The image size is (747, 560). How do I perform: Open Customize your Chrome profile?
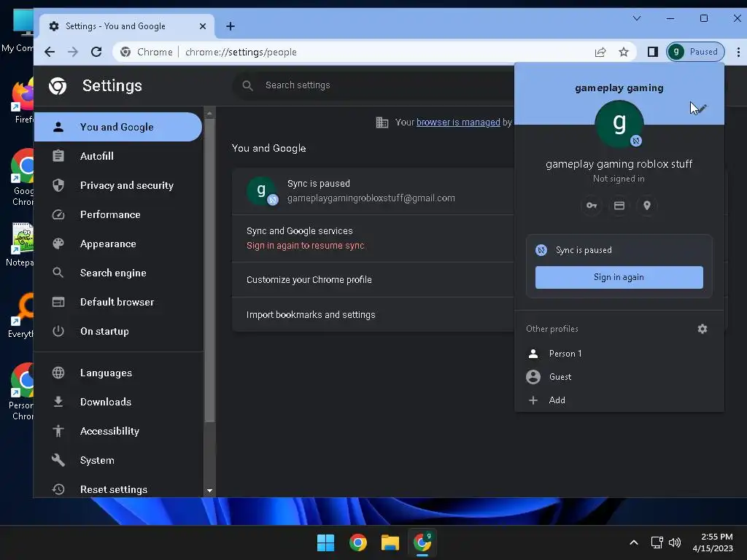[373, 280]
